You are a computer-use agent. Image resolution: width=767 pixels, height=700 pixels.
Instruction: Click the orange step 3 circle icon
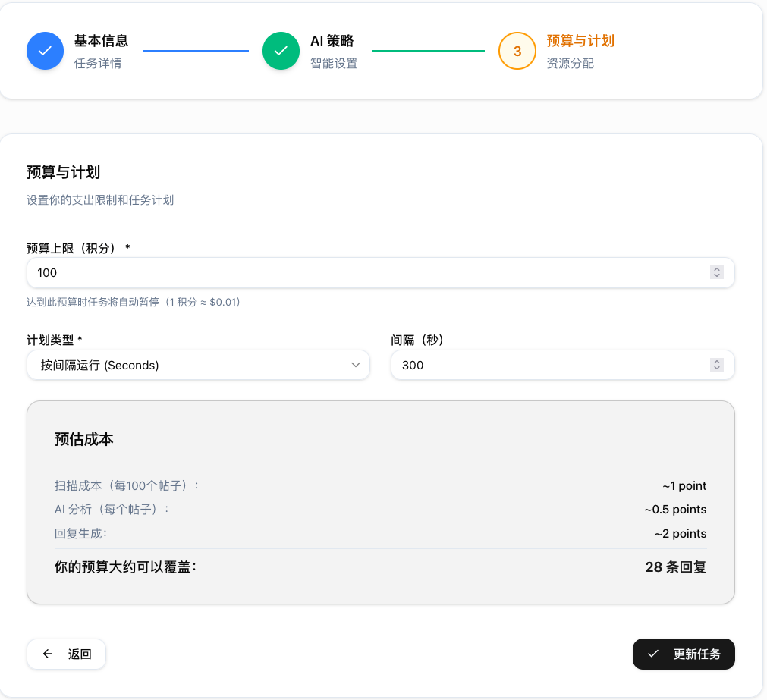pos(517,51)
